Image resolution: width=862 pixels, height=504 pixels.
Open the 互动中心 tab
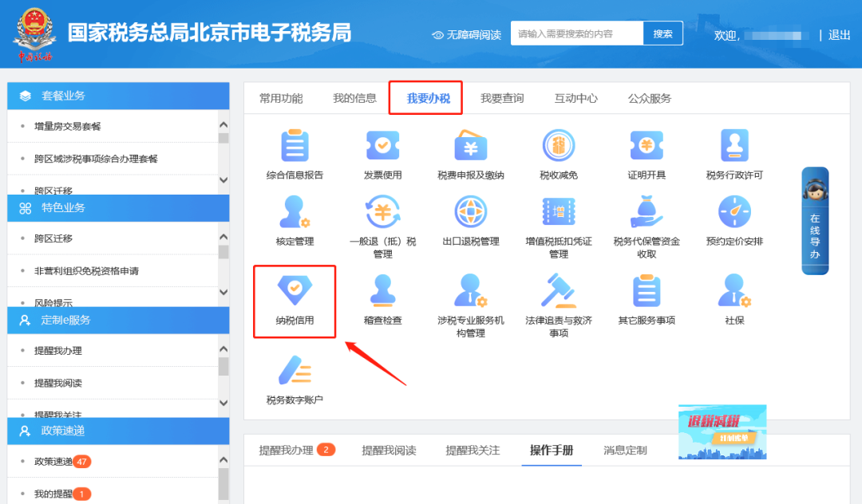coord(575,98)
